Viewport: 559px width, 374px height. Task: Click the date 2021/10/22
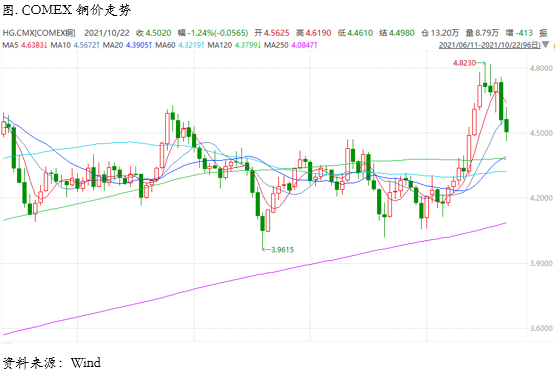pos(107,33)
